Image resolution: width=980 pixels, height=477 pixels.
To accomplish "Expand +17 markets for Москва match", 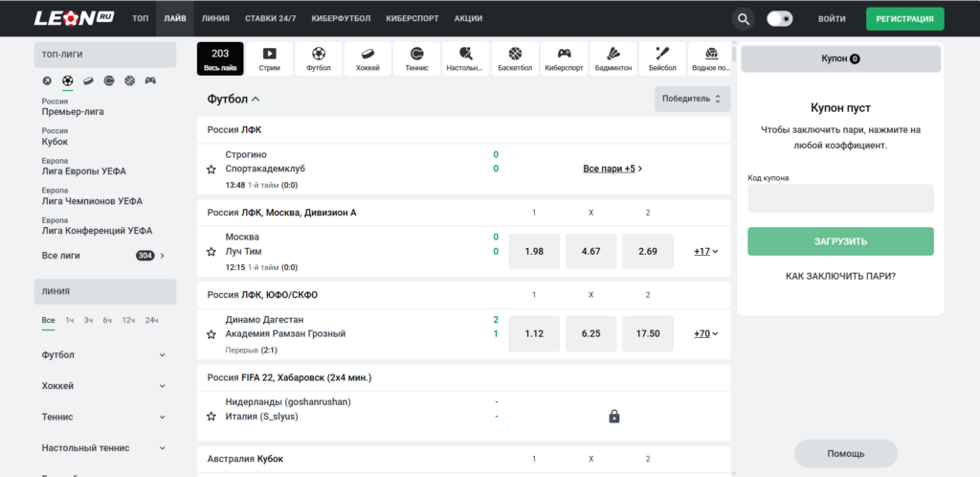I will point(705,251).
